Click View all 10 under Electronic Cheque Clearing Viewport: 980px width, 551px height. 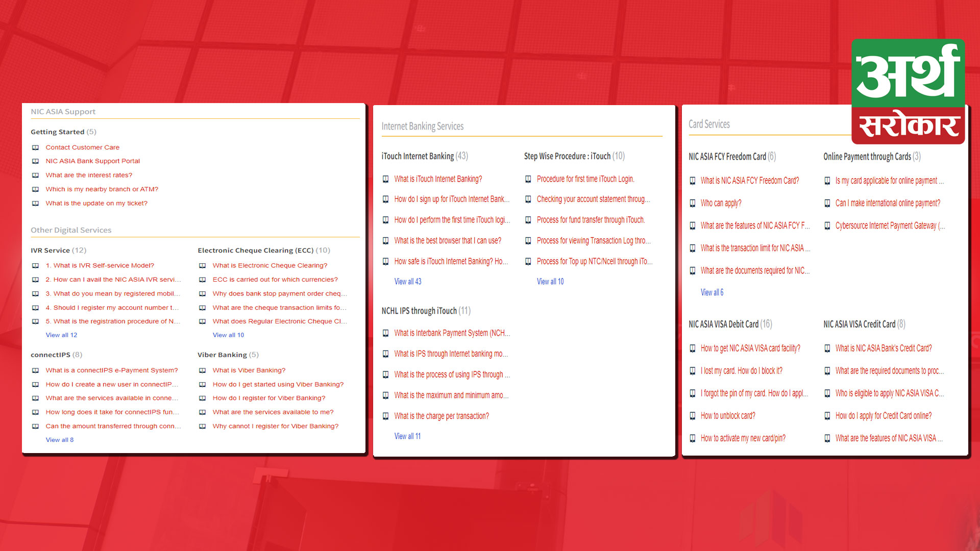tap(228, 335)
